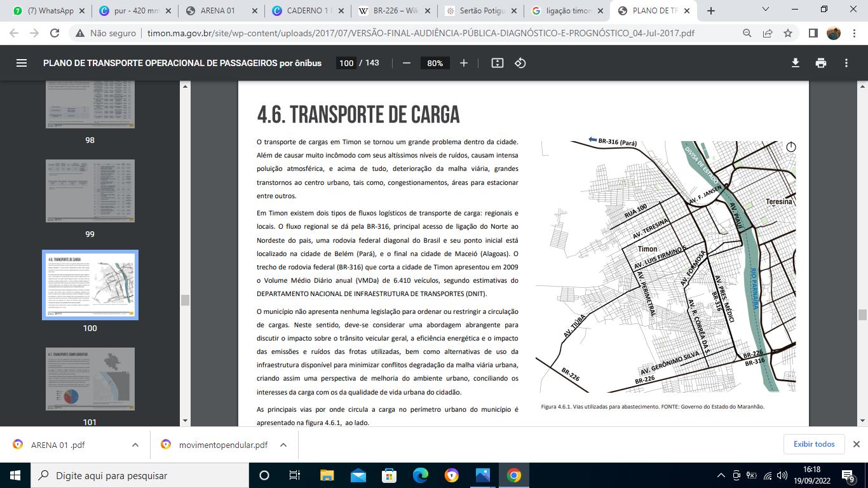Click the address bar URL

[x=421, y=33]
